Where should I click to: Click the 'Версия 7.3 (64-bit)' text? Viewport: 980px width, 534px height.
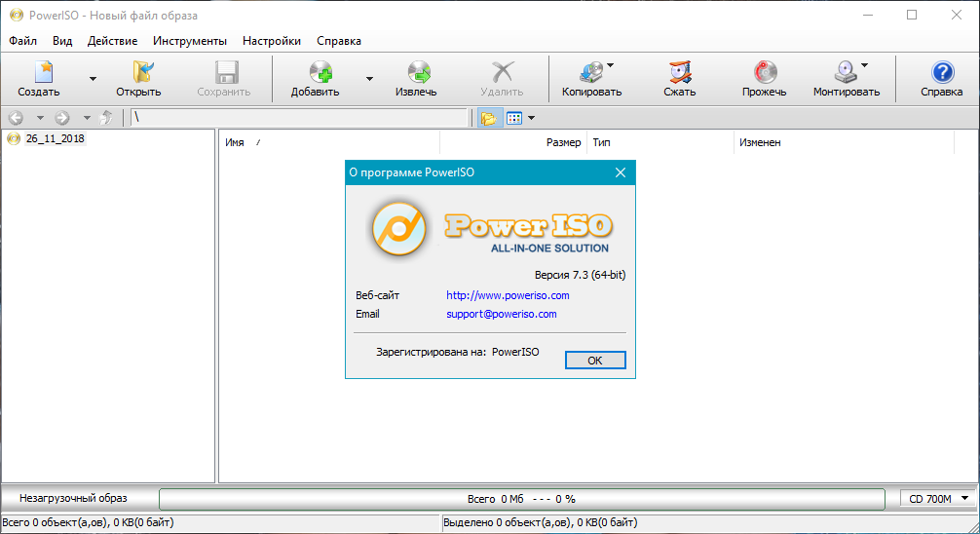(580, 275)
